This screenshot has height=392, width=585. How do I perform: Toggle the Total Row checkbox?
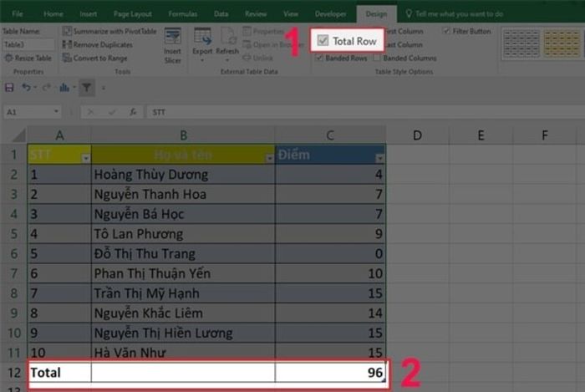[323, 40]
